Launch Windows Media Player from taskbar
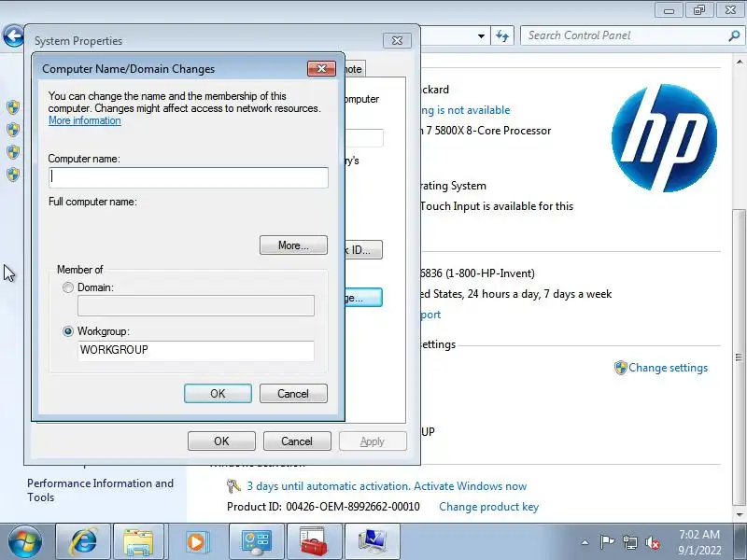The image size is (747, 560). [x=195, y=542]
